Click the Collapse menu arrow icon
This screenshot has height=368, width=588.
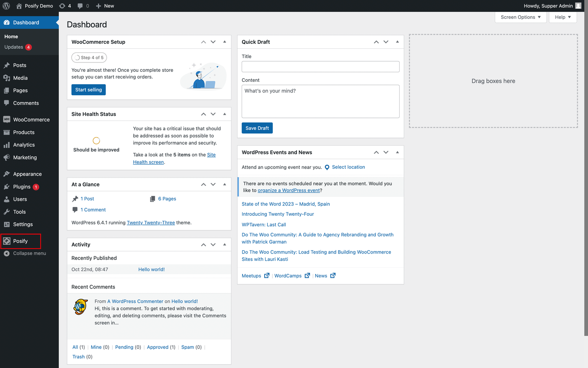click(x=6, y=253)
